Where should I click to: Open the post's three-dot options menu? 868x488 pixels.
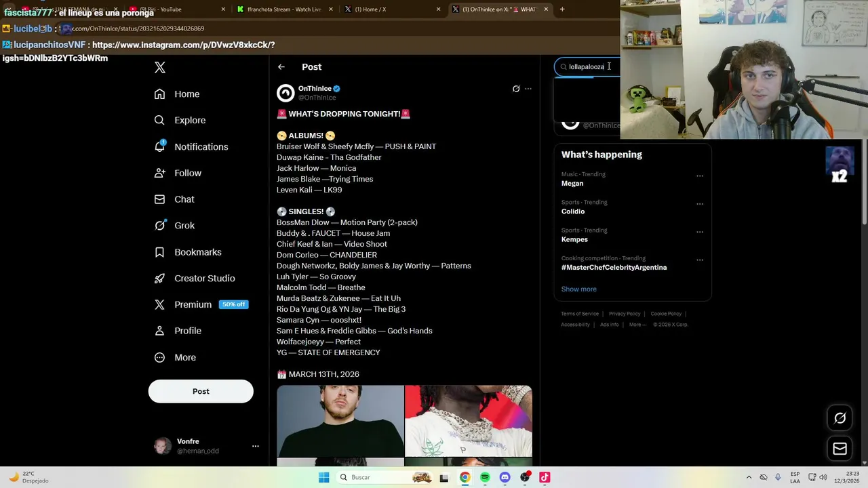(528, 89)
